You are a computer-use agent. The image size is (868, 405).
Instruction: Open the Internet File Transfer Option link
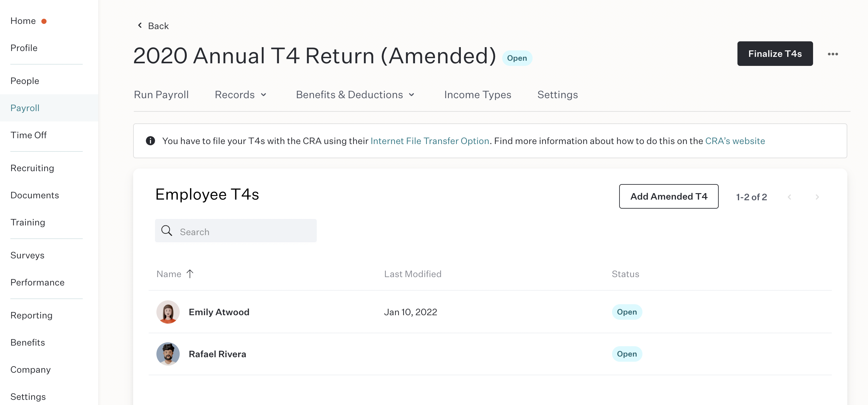429,141
